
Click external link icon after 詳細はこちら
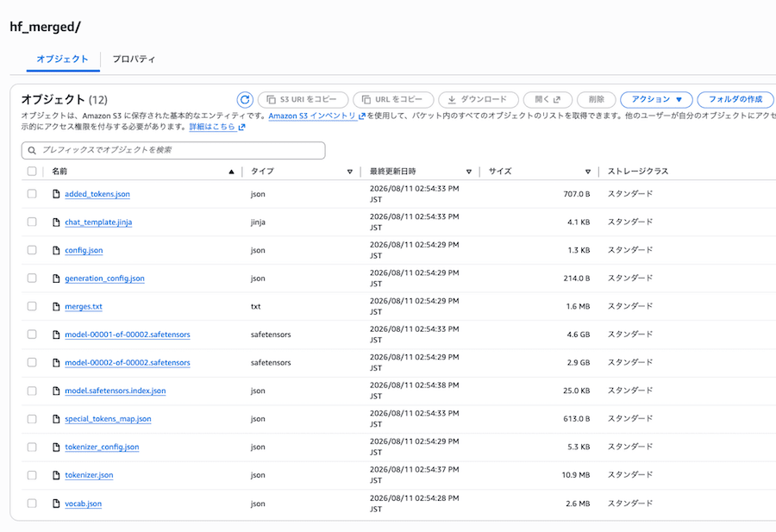coord(241,128)
